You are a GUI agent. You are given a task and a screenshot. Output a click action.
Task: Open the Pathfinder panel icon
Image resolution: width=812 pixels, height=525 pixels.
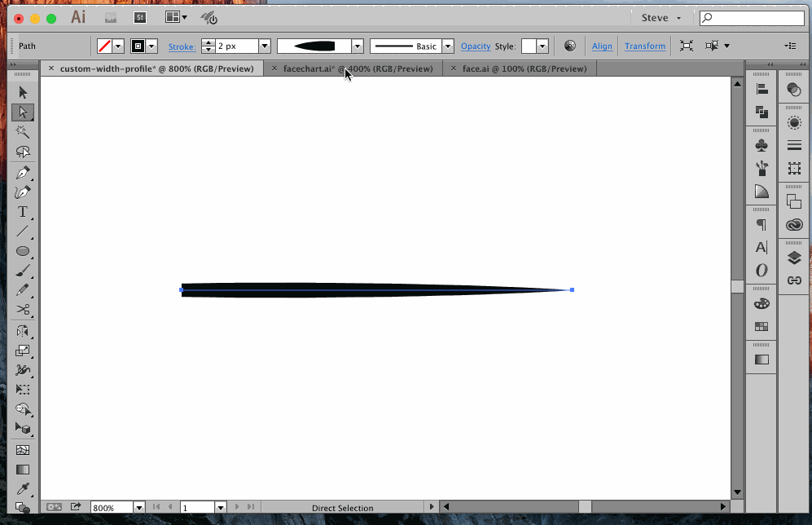[762, 112]
